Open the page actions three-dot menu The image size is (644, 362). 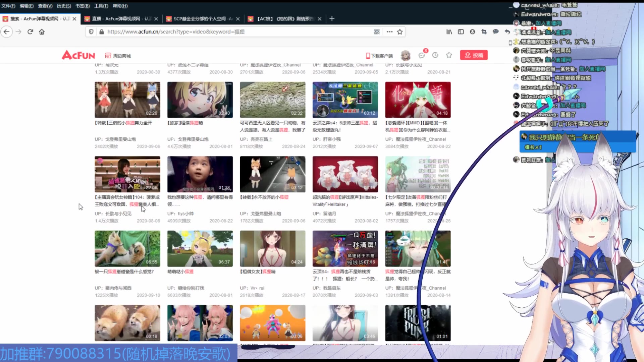(x=389, y=32)
